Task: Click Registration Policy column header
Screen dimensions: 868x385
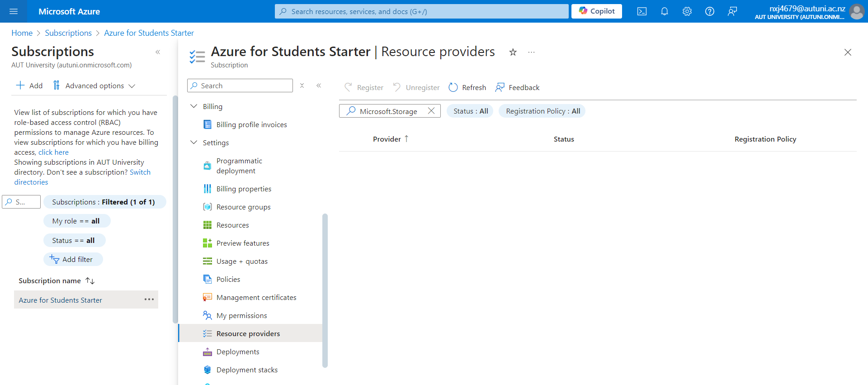Action: (765, 139)
